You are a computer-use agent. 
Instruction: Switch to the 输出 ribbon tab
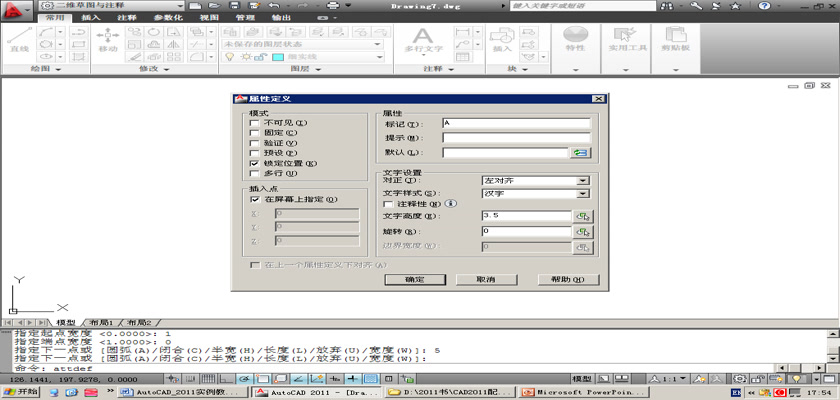281,18
